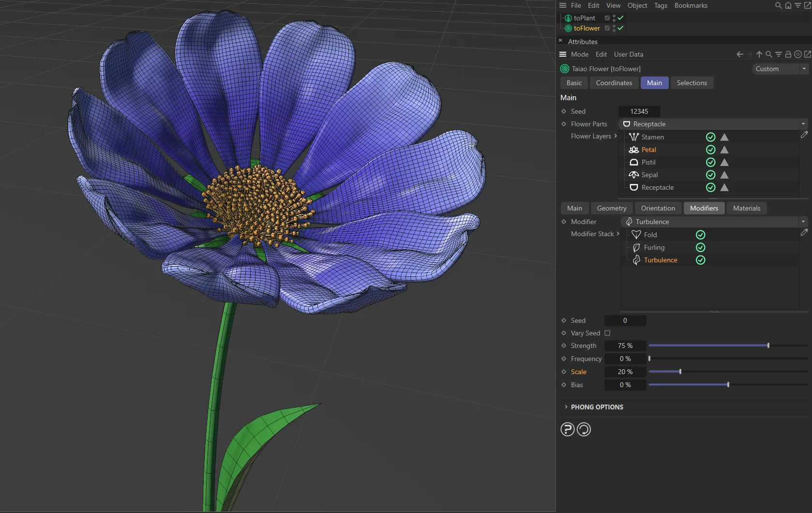812x513 pixels.
Task: Open the Attributes search icon
Action: pos(768,54)
